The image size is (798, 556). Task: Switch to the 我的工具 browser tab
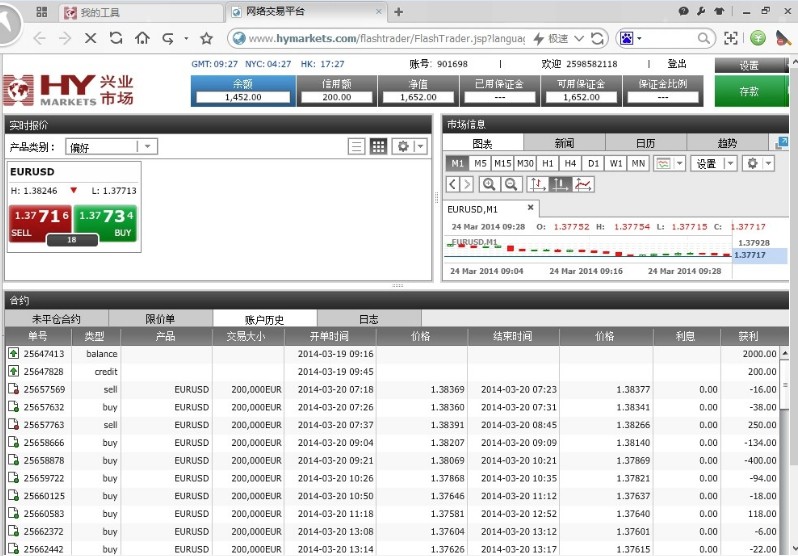(141, 12)
